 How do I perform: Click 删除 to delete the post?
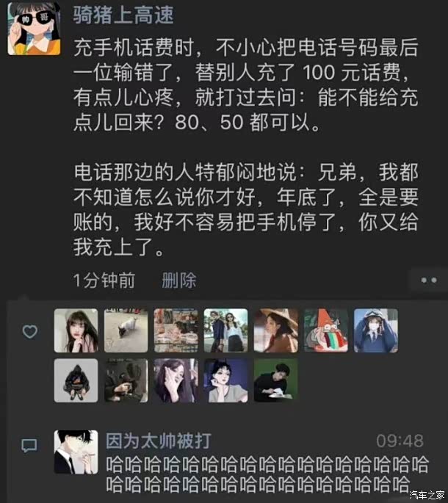click(178, 281)
